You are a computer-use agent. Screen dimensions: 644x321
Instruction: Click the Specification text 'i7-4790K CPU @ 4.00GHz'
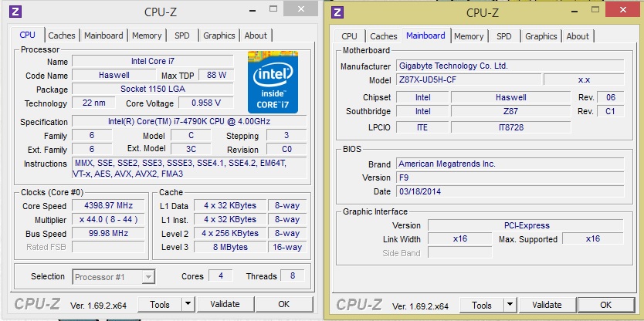coord(221,121)
